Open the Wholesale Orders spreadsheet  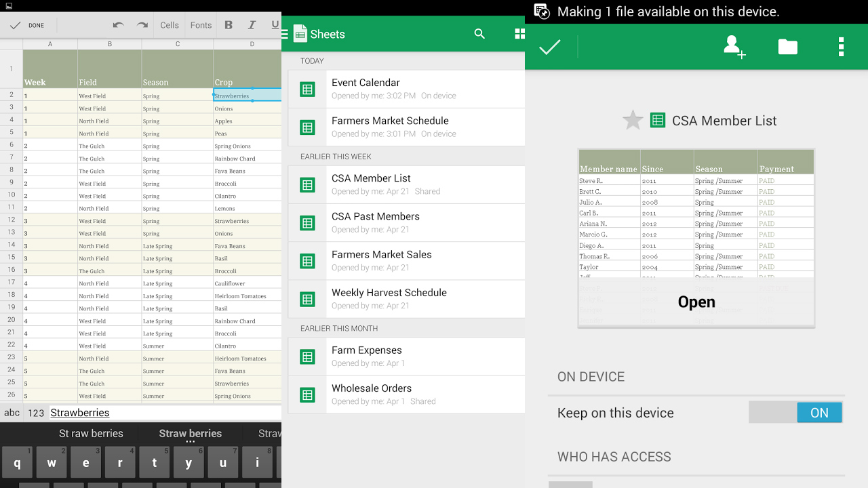pos(407,394)
